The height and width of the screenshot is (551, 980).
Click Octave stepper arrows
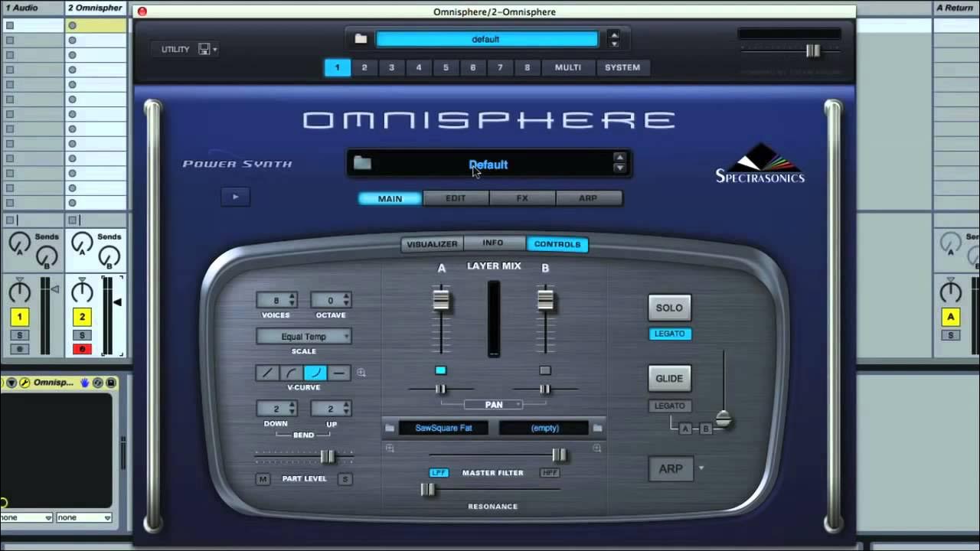[x=346, y=301]
